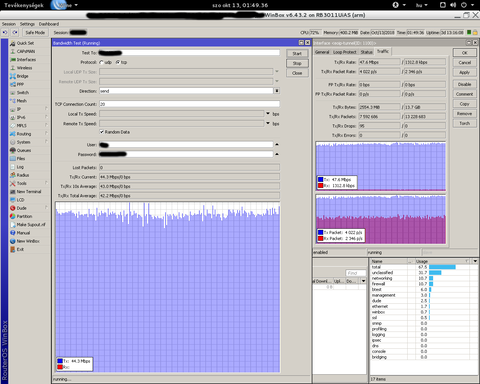Click the Test To address field
The image size is (480, 384).
(x=189, y=53)
